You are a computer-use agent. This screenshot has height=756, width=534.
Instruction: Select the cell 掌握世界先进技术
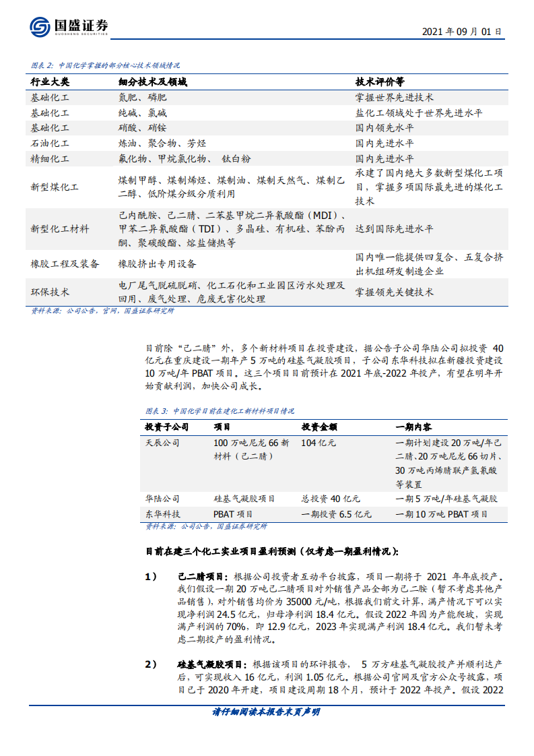tap(394, 98)
